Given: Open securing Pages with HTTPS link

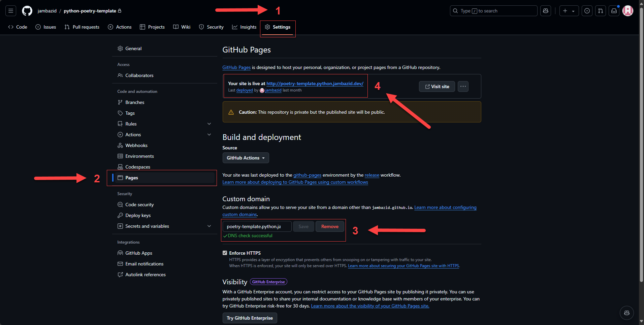Looking at the screenshot, I should tap(403, 266).
